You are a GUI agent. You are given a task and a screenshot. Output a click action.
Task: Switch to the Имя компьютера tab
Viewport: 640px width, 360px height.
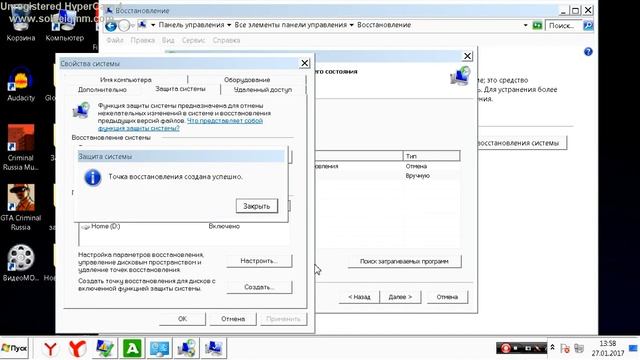pos(126,80)
